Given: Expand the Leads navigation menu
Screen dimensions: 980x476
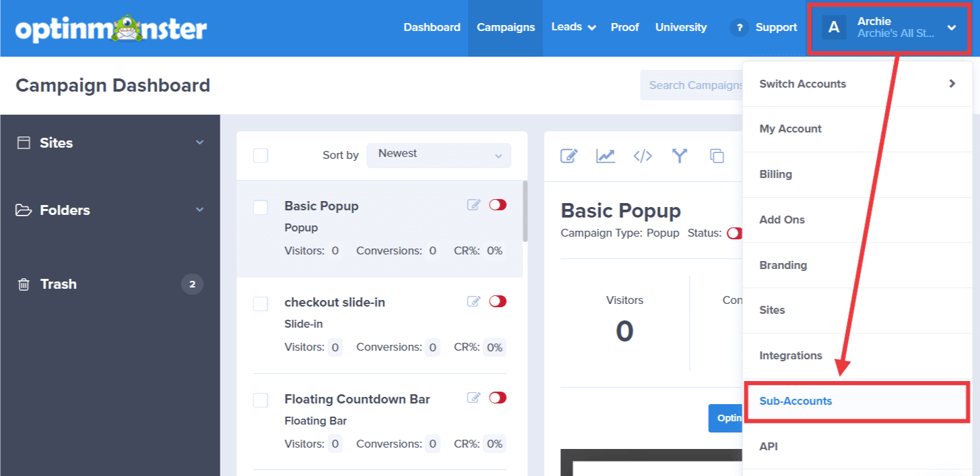Looking at the screenshot, I should (x=573, y=28).
